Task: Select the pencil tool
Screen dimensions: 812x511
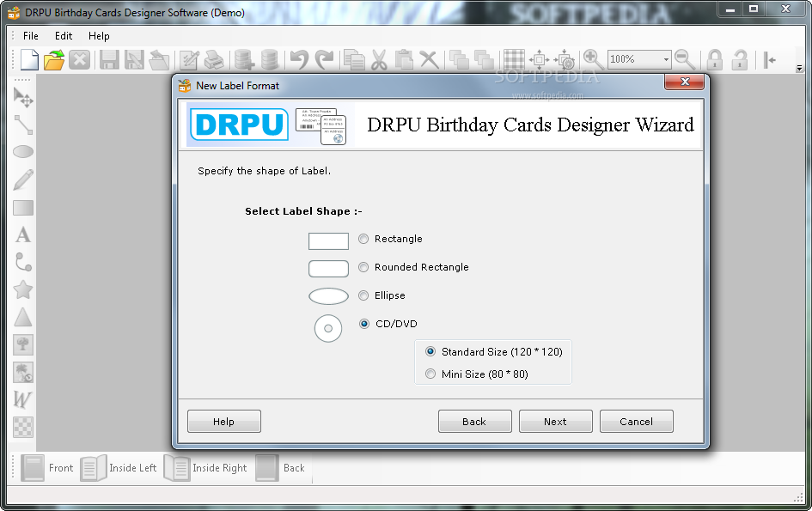Action: (23, 179)
